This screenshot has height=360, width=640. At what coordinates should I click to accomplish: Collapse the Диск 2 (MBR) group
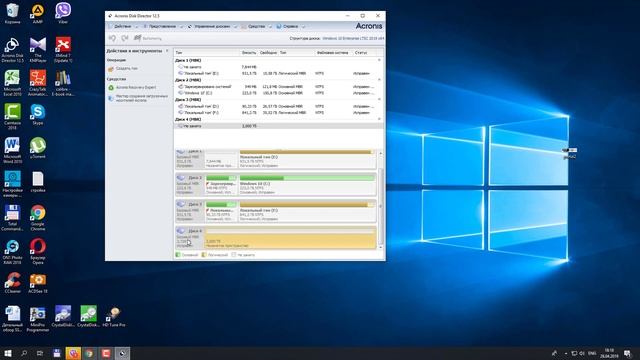(x=379, y=80)
